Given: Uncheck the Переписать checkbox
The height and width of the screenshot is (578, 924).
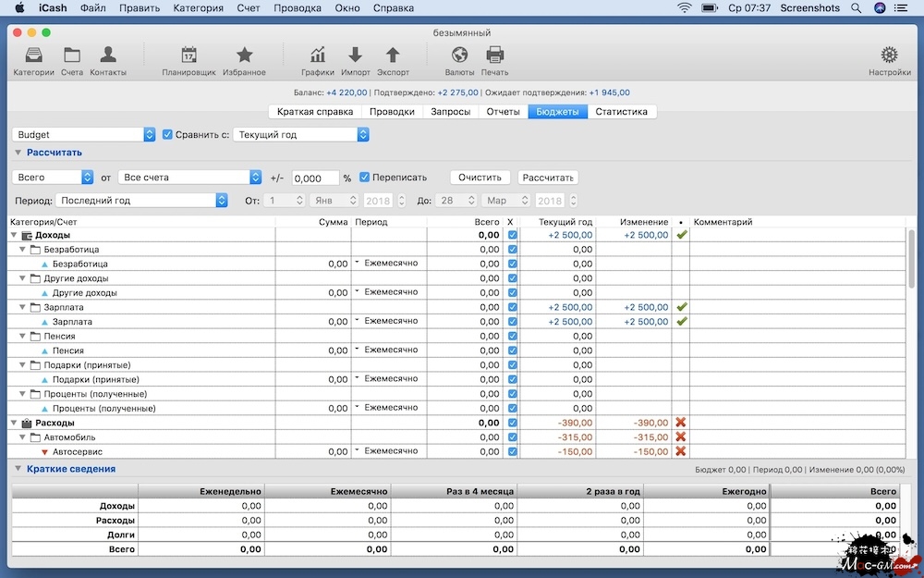Looking at the screenshot, I should tap(365, 178).
